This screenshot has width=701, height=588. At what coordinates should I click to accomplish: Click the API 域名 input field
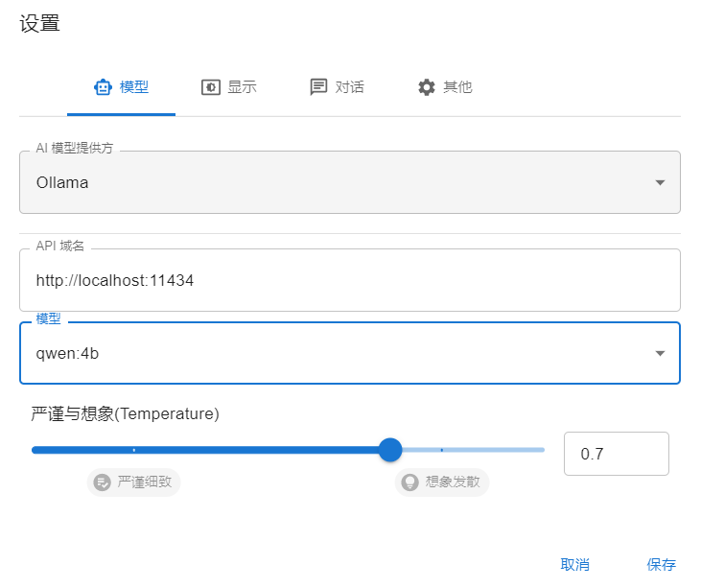(x=349, y=280)
